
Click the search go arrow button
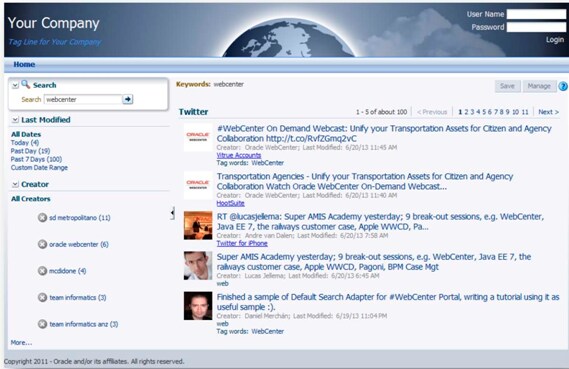[127, 99]
